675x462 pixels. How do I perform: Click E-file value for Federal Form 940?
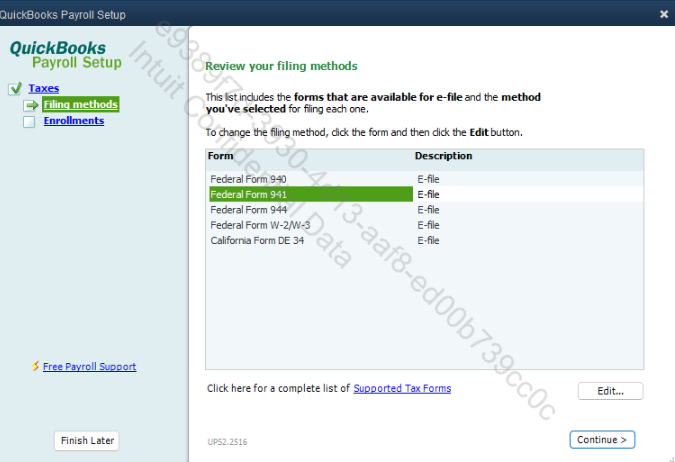pos(428,179)
